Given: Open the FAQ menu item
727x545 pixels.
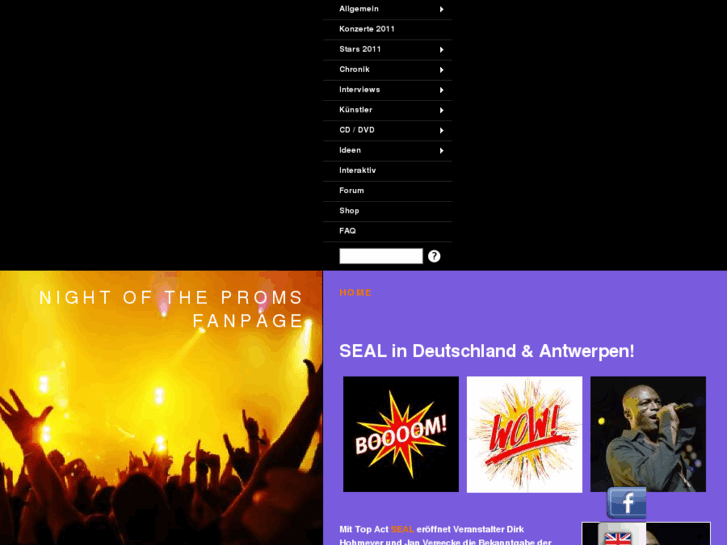Looking at the screenshot, I should [388, 231].
